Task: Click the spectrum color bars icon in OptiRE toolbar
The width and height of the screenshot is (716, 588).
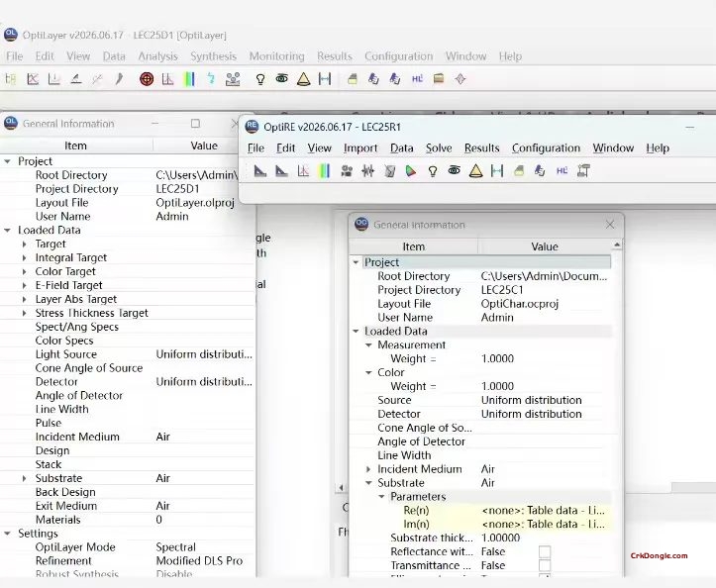Action: tap(324, 171)
